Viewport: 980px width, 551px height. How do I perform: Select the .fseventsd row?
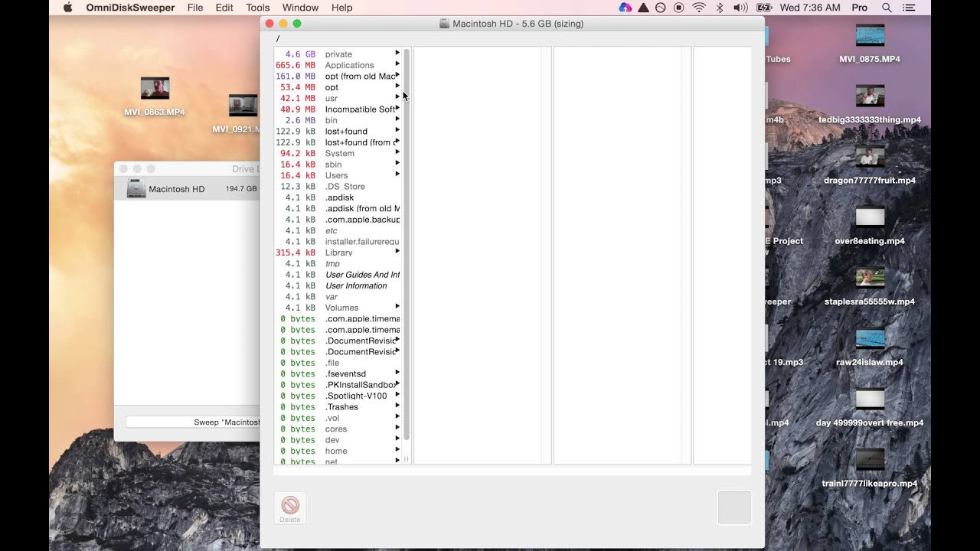pos(338,373)
